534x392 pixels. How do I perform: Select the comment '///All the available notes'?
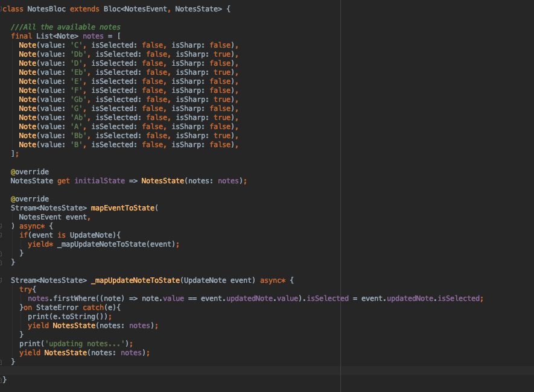(x=65, y=27)
